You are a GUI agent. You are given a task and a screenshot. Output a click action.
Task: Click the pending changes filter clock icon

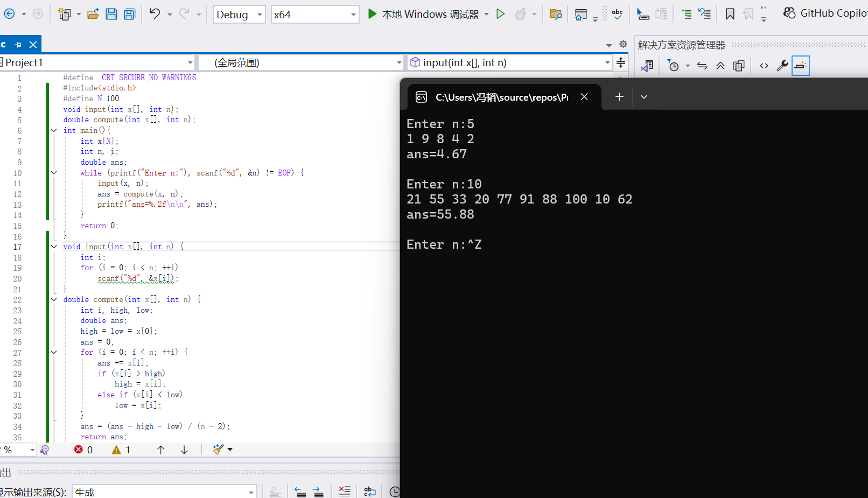(x=673, y=66)
